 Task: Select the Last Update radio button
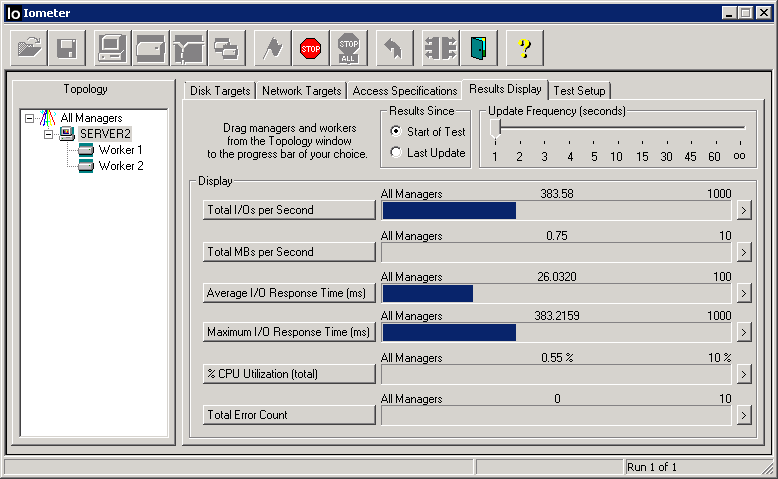(396, 153)
